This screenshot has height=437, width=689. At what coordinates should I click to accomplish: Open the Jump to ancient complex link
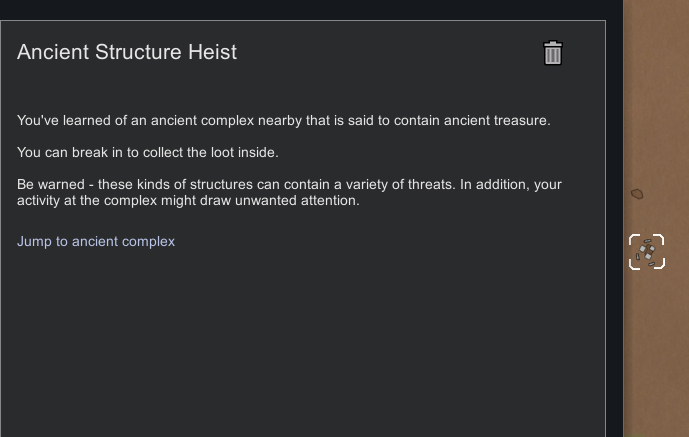coord(96,241)
